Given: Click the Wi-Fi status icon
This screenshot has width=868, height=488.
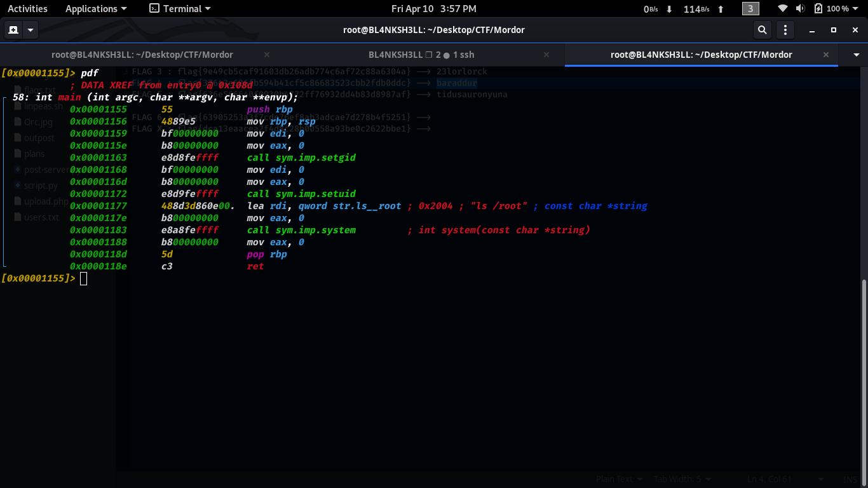Looking at the screenshot, I should 783,9.
